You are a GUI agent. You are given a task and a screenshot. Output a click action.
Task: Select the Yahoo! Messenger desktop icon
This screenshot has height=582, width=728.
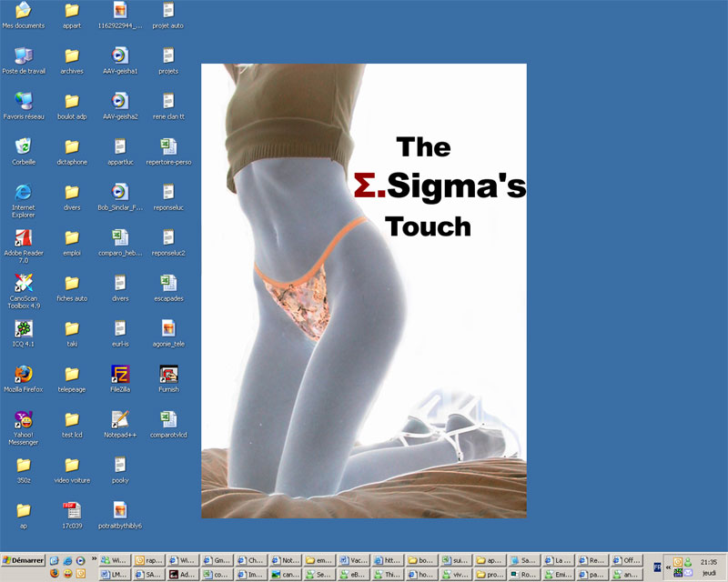(24, 419)
